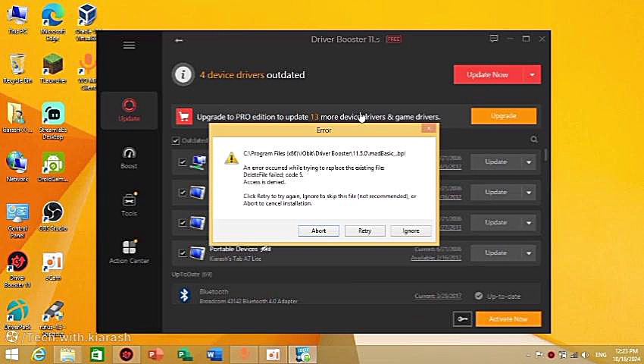Close the Error dialog with X
The width and height of the screenshot is (644, 364).
429,129
